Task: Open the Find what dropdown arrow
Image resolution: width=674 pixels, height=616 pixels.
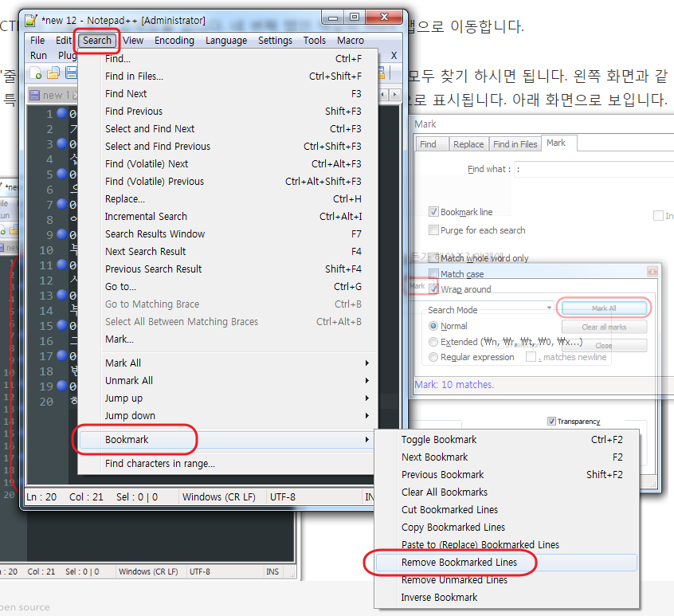Action: [x=549, y=308]
